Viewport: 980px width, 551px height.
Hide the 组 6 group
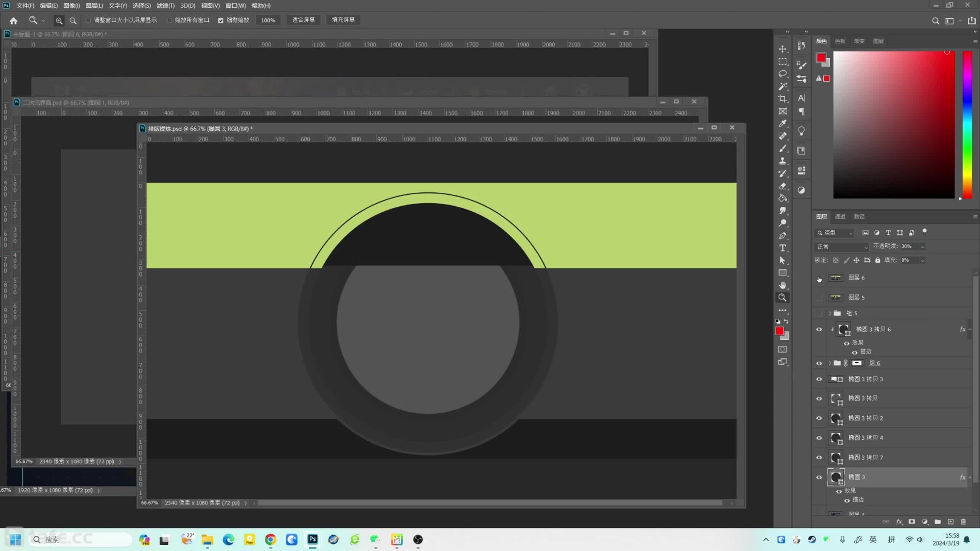pyautogui.click(x=819, y=363)
